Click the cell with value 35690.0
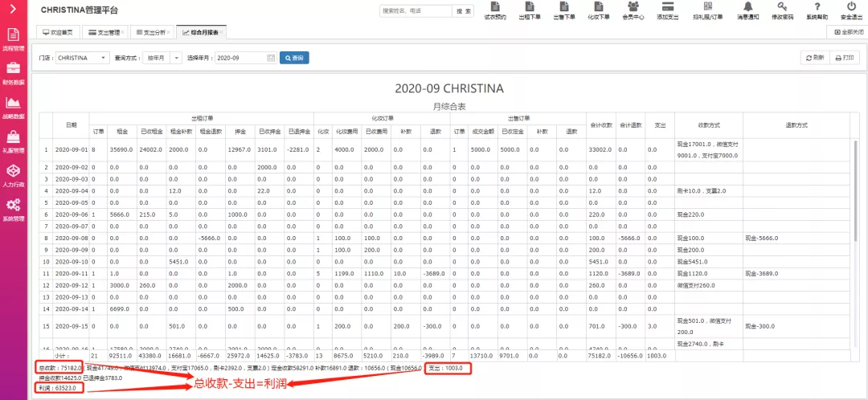Screen dimensions: 868x400 tap(122, 150)
